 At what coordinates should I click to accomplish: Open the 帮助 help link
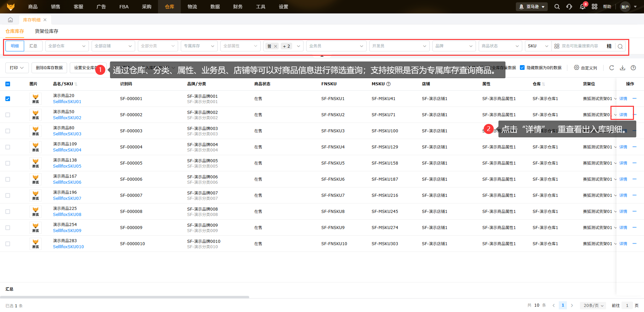607,7
